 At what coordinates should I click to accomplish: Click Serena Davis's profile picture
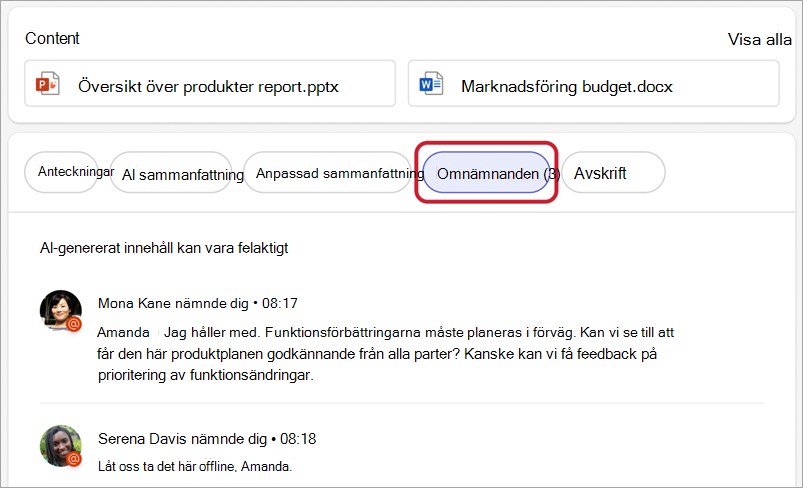[x=61, y=445]
